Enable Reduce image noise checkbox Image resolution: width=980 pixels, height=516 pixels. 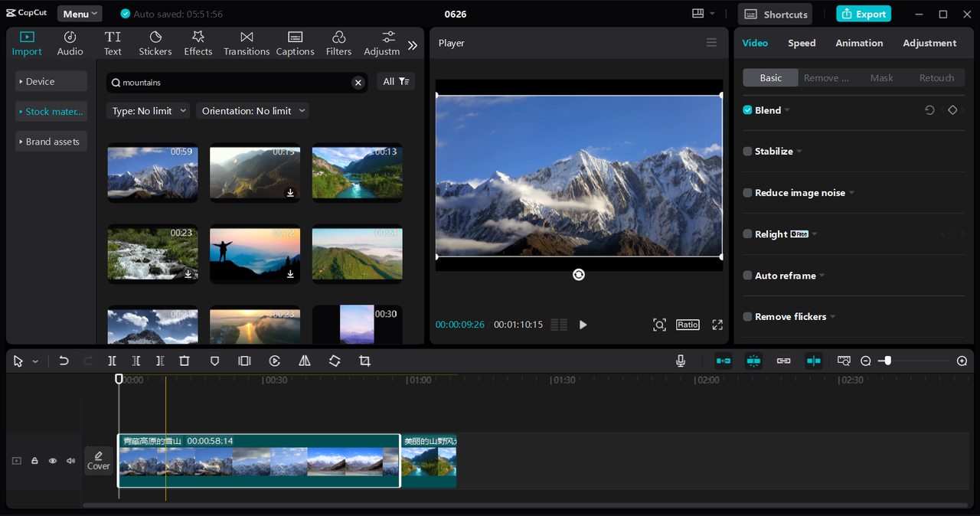point(747,193)
